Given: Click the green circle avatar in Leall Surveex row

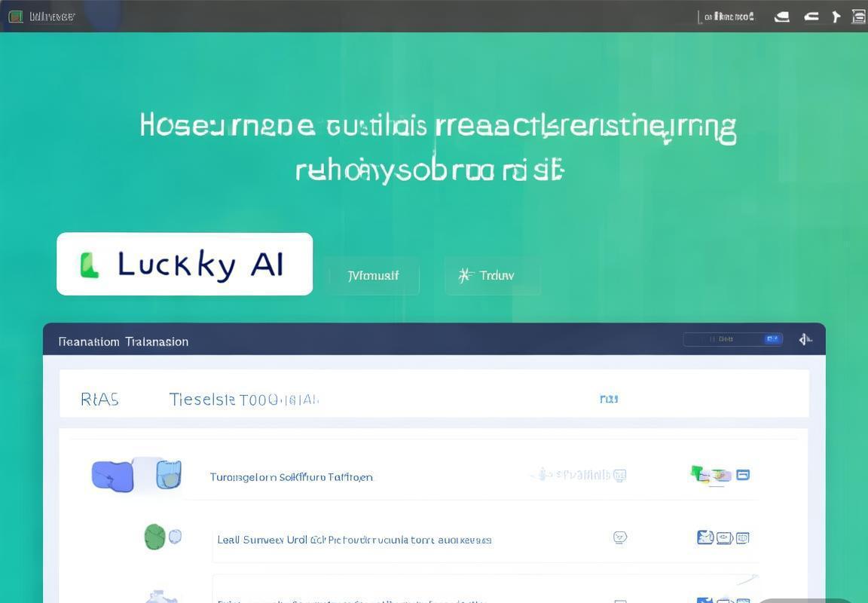Looking at the screenshot, I should coord(155,537).
